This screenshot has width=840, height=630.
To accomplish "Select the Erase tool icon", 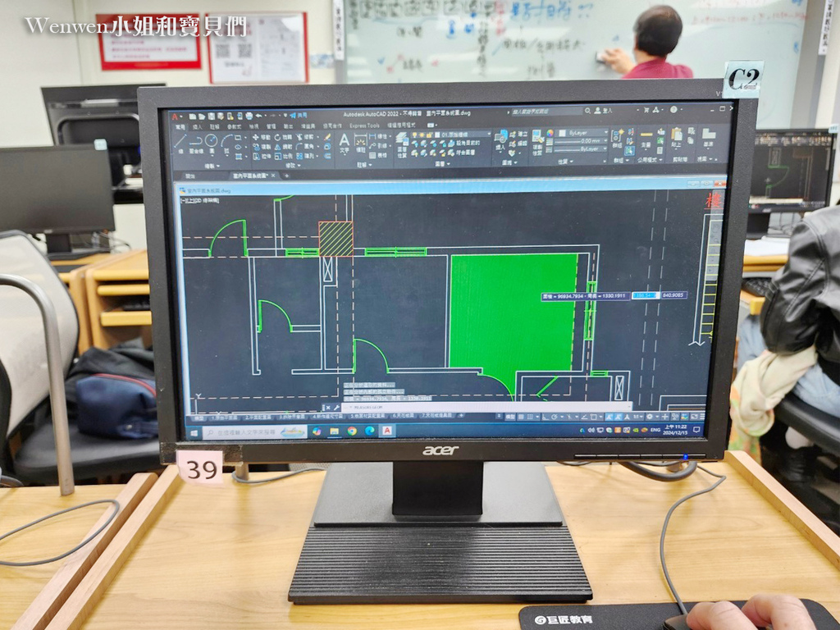I will click(x=327, y=137).
